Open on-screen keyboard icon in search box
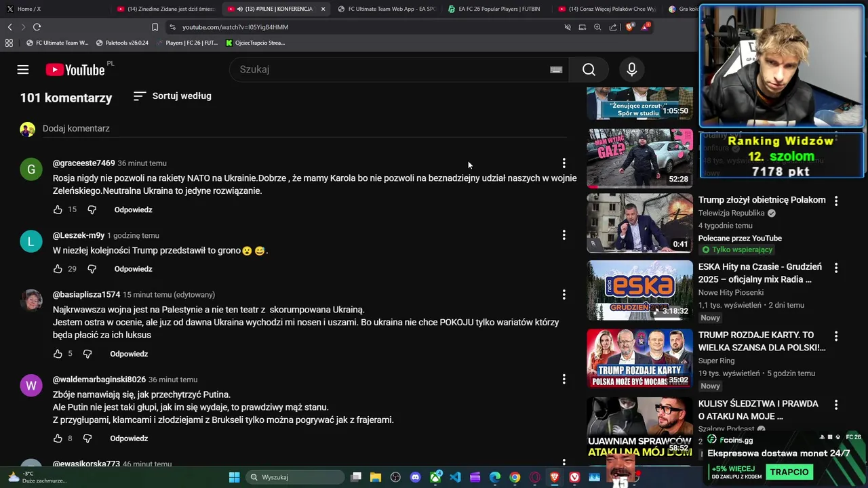Screen dimensions: 868x488 coord(556,69)
